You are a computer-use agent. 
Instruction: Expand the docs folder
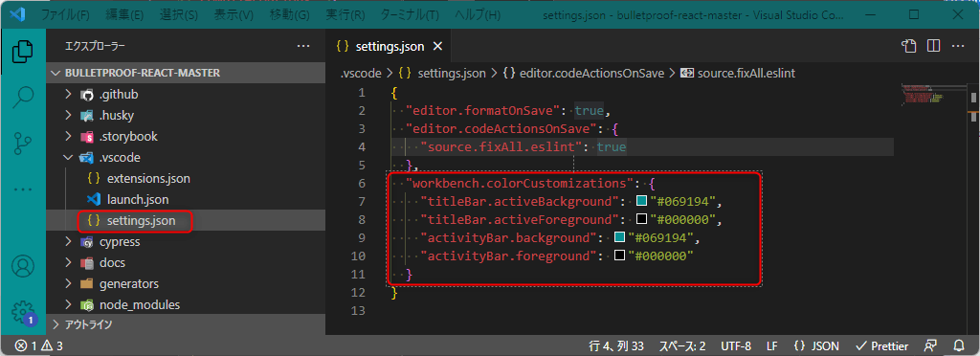[x=185, y=263]
